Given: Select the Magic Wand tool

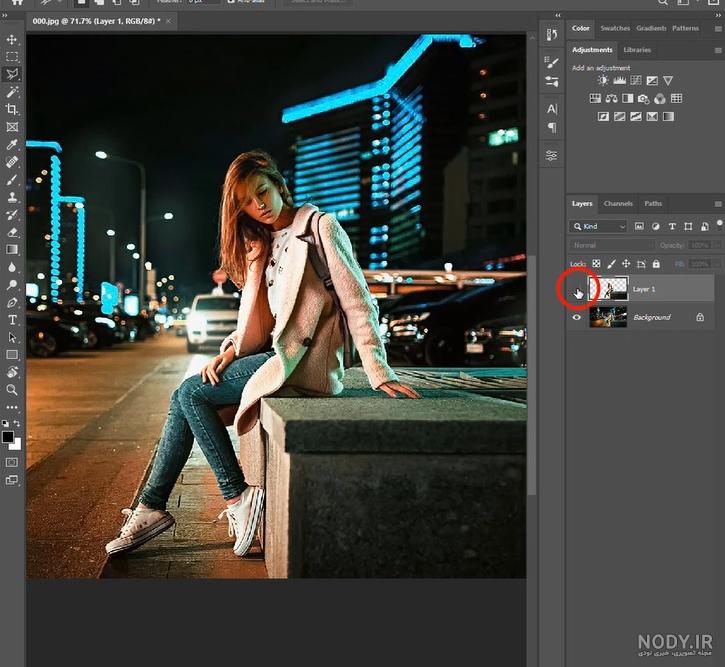Looking at the screenshot, I should click(12, 92).
